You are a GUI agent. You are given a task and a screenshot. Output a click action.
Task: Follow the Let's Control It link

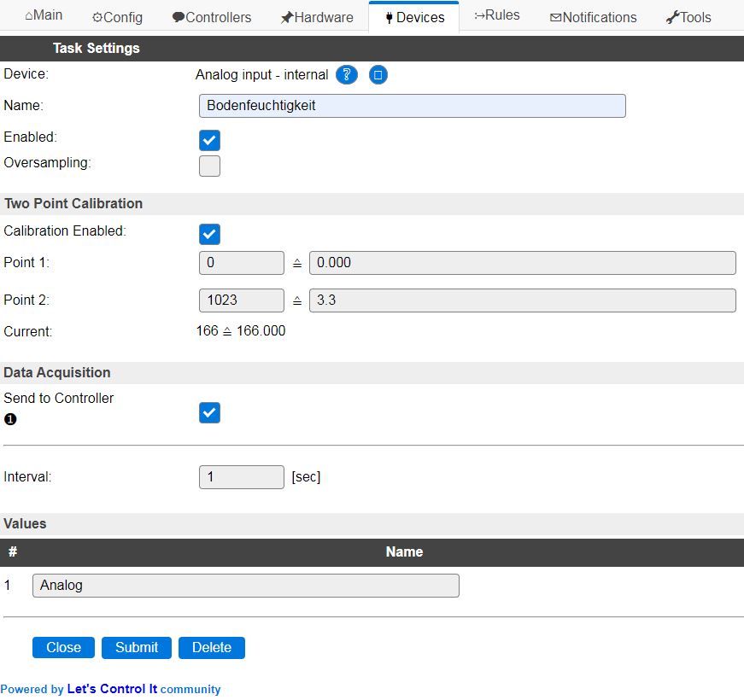tap(112, 689)
